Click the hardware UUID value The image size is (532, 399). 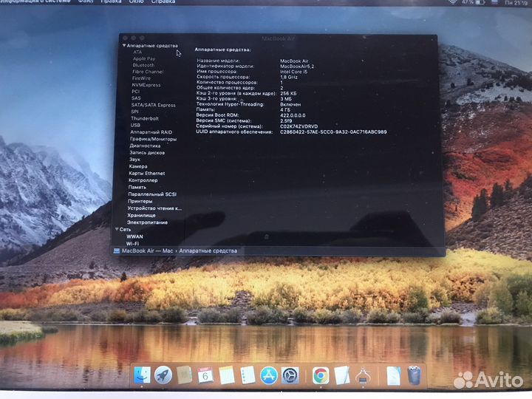333,132
